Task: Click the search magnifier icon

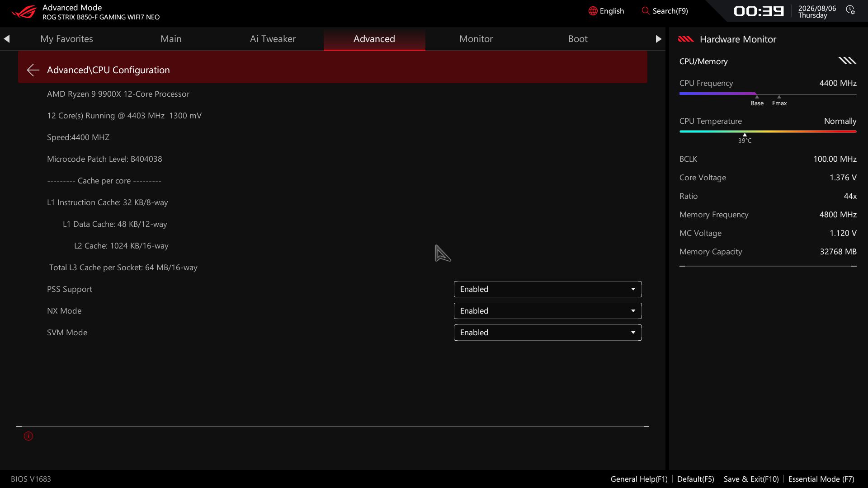Action: (646, 11)
